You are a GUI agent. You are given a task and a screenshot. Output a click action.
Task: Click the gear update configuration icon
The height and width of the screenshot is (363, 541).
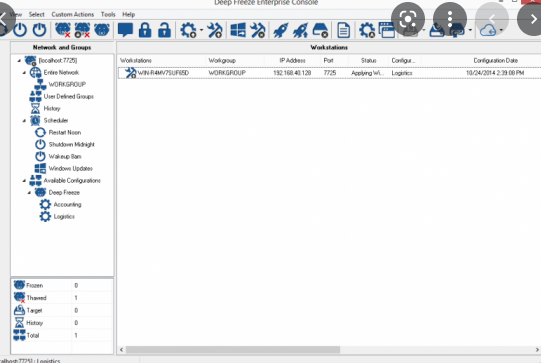188,30
